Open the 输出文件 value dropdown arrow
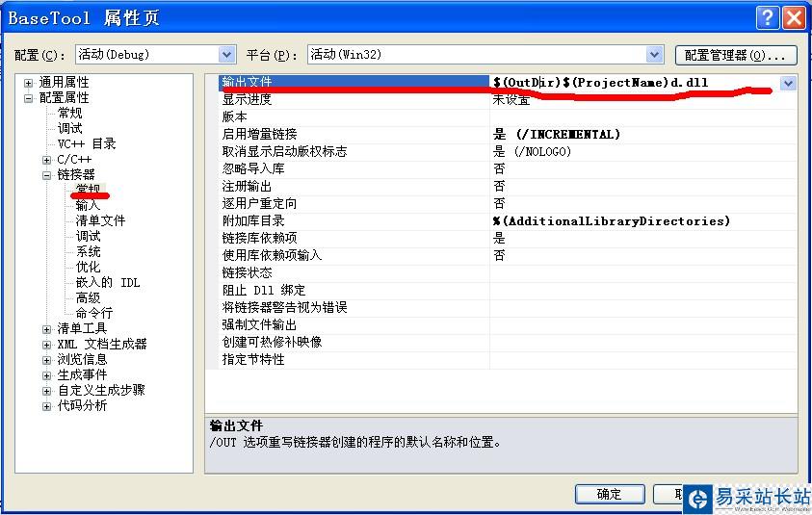The height and width of the screenshot is (515, 812). 788,83
